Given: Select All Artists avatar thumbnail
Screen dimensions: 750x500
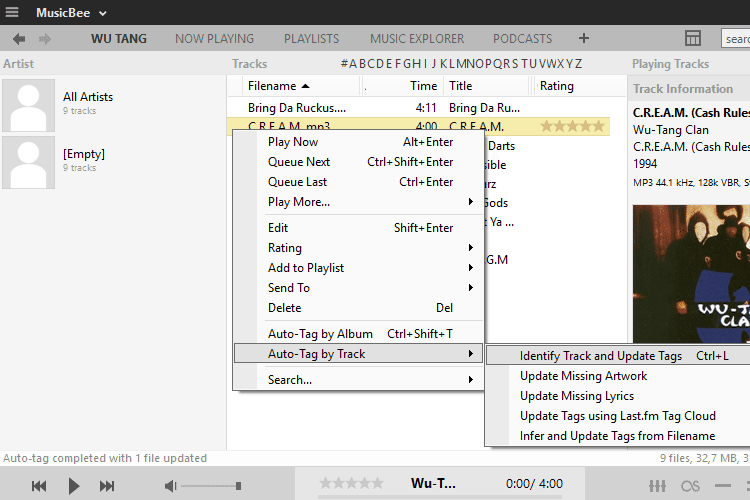Looking at the screenshot, I should (29, 106).
